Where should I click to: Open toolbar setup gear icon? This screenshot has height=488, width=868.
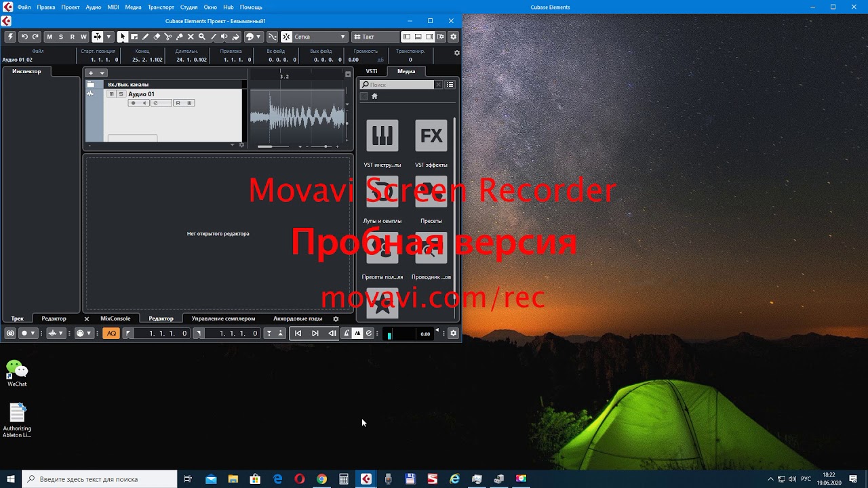(x=453, y=37)
